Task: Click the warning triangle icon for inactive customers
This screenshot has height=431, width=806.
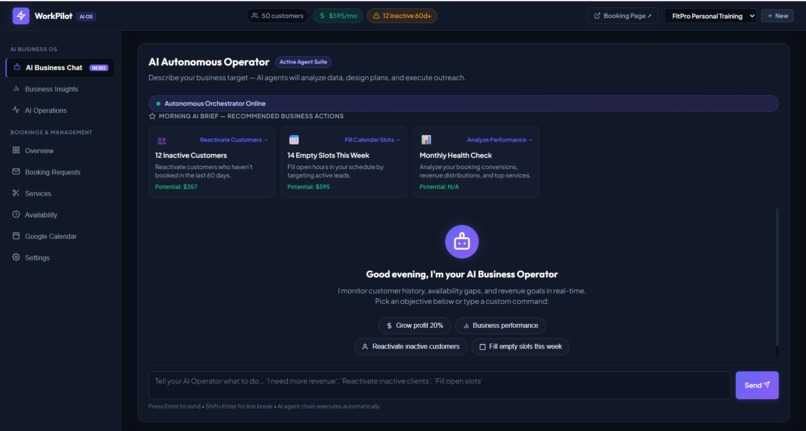Action: [x=376, y=16]
